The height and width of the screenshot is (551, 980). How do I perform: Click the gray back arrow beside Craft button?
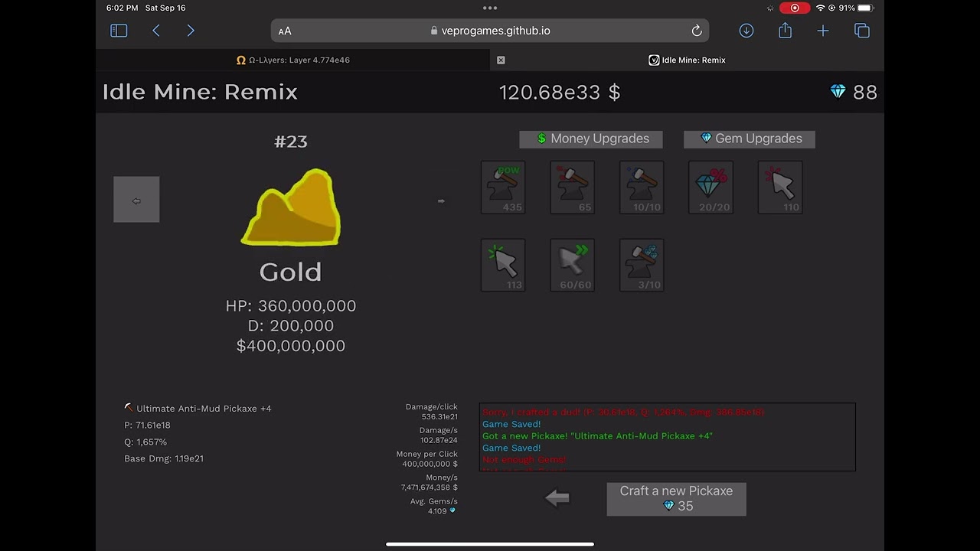pos(557,498)
